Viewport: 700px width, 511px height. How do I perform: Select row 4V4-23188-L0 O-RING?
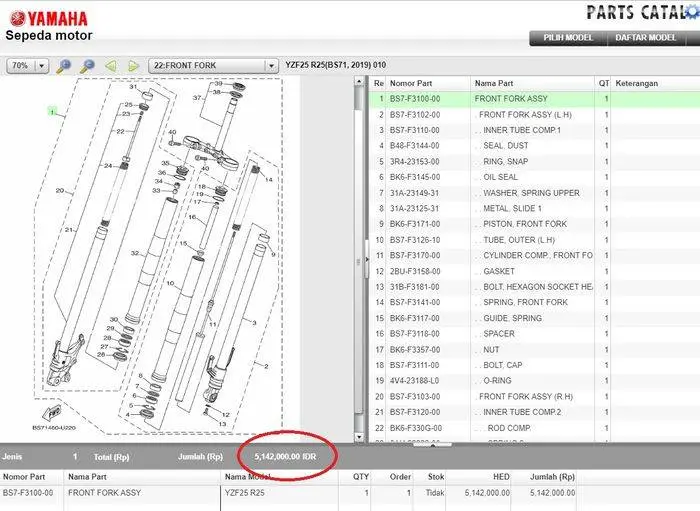pyautogui.click(x=534, y=381)
